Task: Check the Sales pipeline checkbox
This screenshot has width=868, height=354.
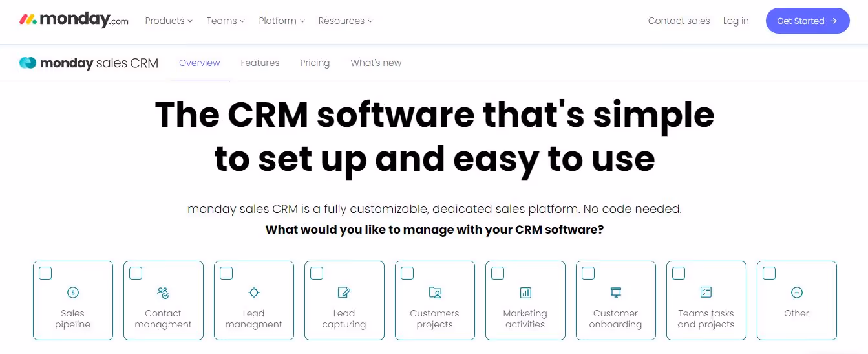Action: [x=45, y=273]
